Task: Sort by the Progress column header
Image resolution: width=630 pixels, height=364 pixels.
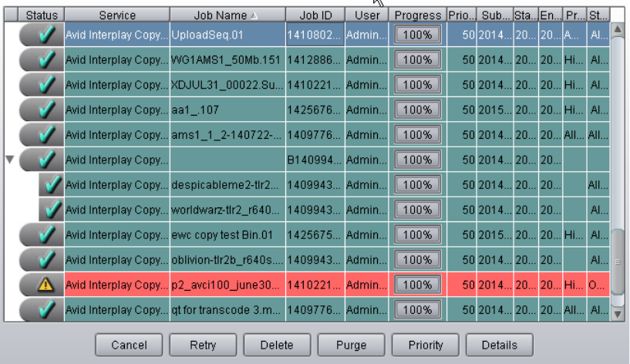Action: click(x=418, y=15)
